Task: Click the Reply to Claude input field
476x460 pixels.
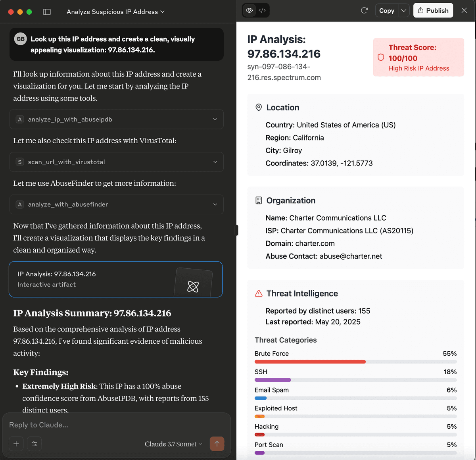Action: coord(116,425)
